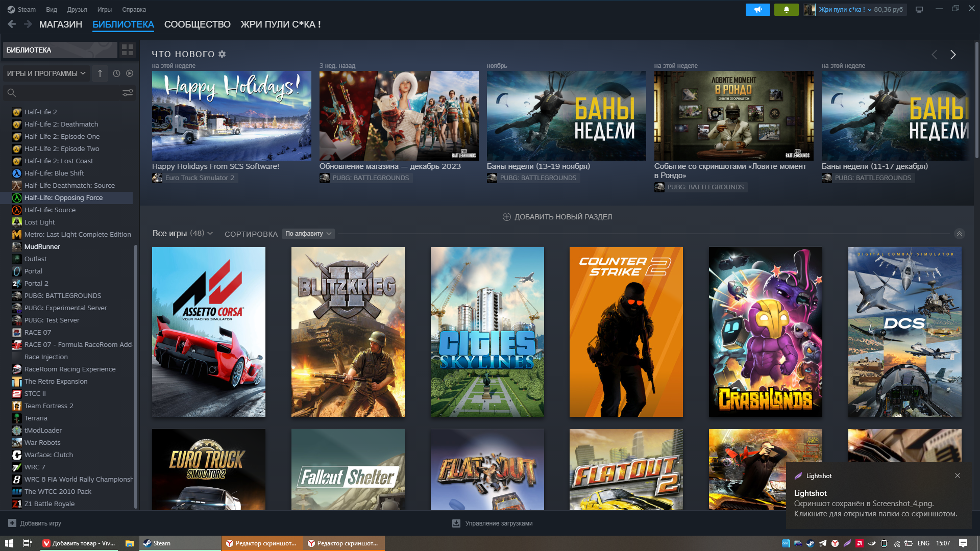
Task: Open the green notifications bell
Action: tap(786, 10)
